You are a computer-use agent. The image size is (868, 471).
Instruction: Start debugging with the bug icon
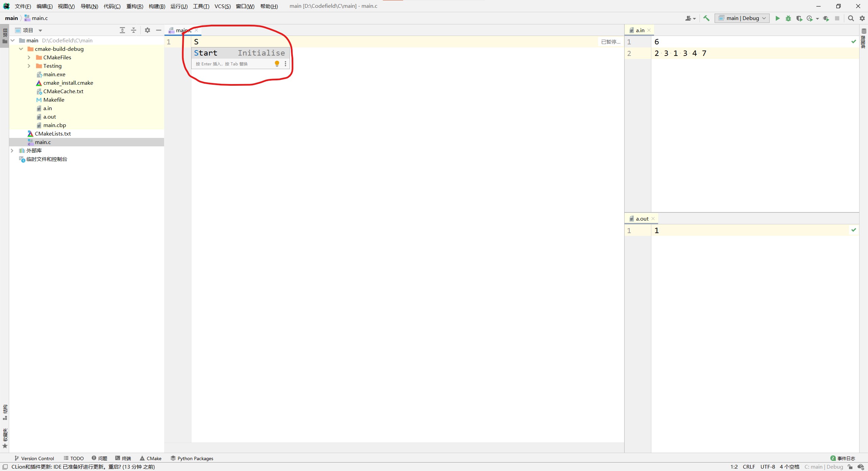[x=788, y=18]
